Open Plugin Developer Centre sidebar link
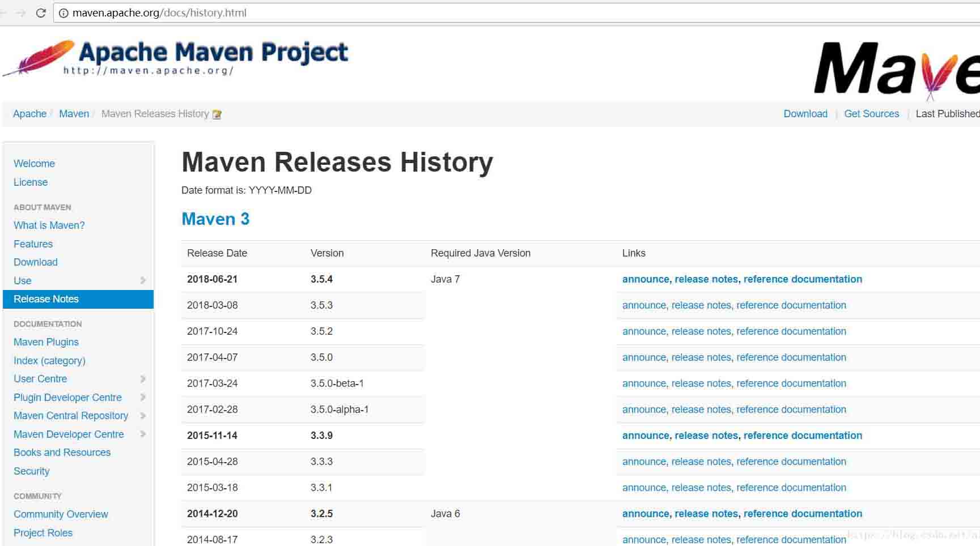The height and width of the screenshot is (546, 980). [67, 397]
